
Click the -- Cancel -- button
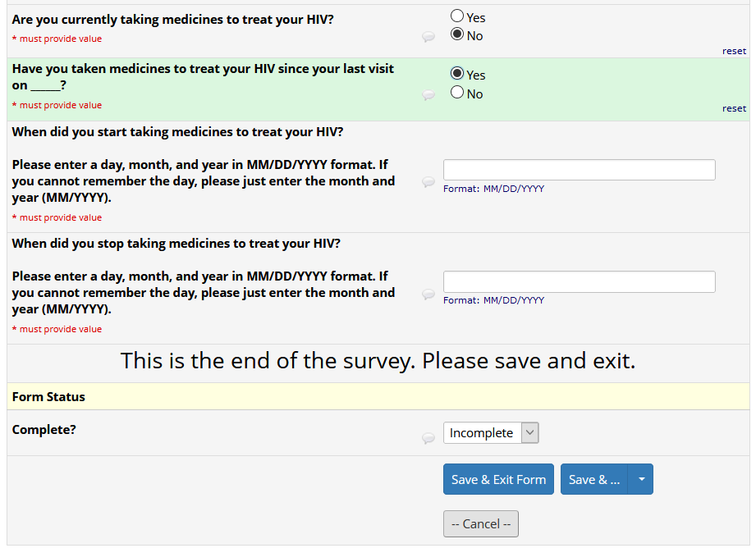click(481, 524)
